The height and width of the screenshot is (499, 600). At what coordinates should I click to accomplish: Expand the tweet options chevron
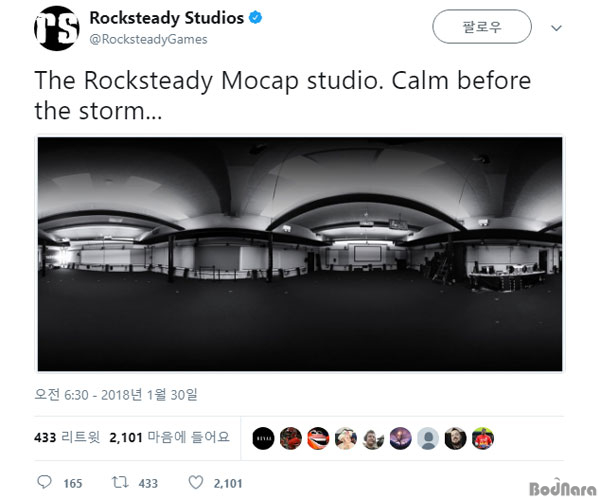556,28
